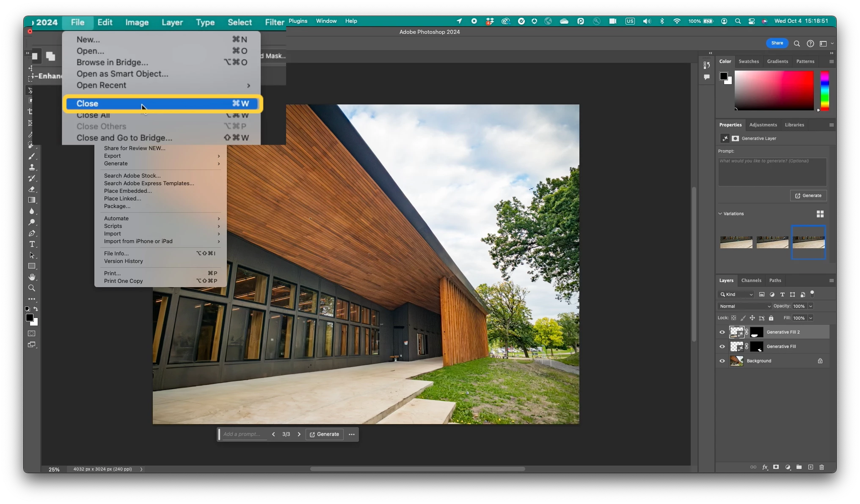Click the rainbow hue slider strip
Viewport: 860px width, 504px height.
(824, 90)
